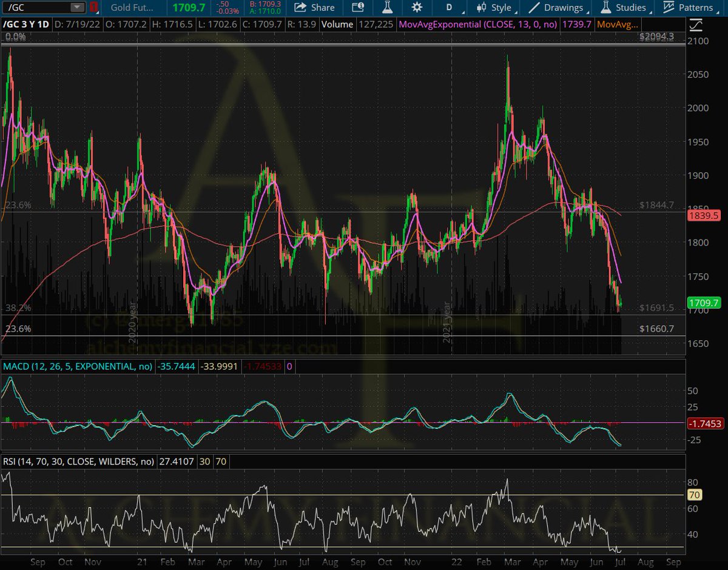Click the green 1709.7 price bubble

point(703,302)
